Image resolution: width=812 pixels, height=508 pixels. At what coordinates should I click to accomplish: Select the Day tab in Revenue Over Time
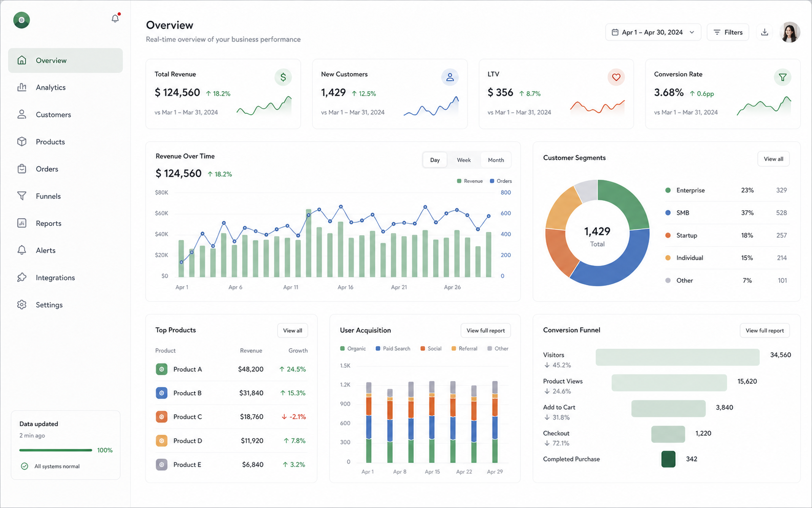[x=435, y=160]
